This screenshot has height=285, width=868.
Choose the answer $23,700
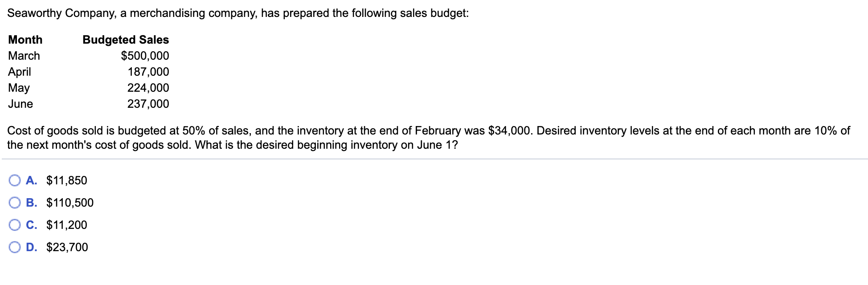point(67,247)
